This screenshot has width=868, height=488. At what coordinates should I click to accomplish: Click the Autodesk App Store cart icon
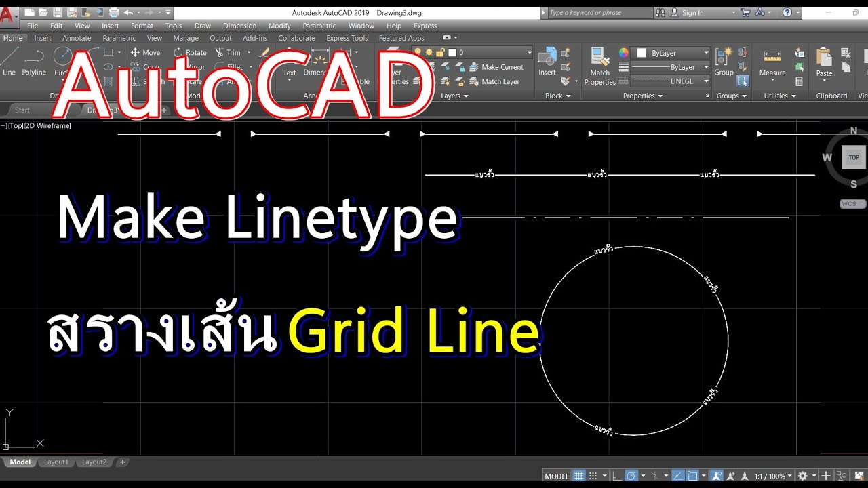pyautogui.click(x=745, y=12)
